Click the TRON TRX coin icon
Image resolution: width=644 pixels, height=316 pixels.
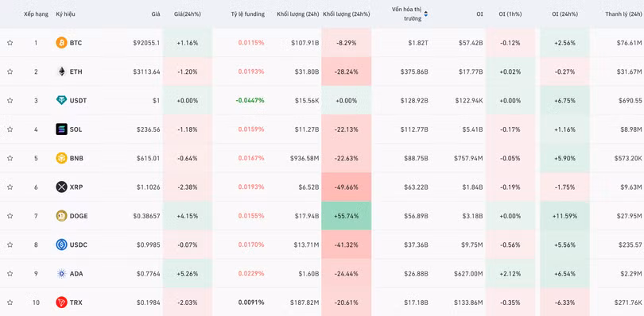[x=61, y=303]
